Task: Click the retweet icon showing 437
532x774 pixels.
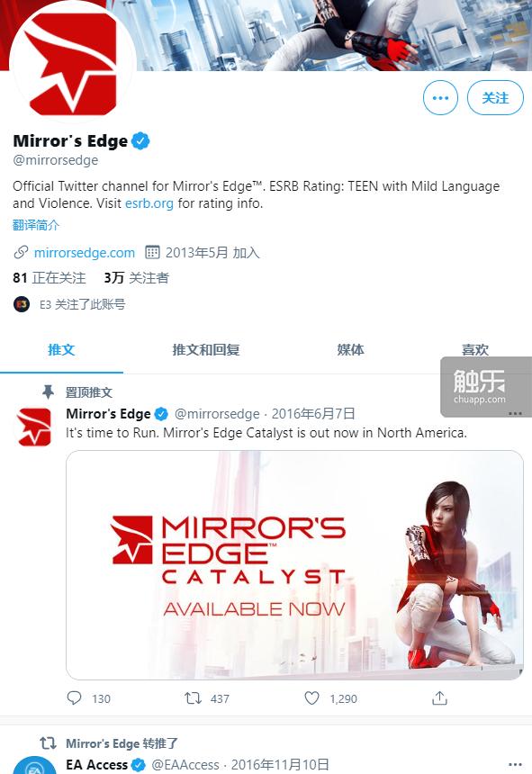Action: [193, 698]
